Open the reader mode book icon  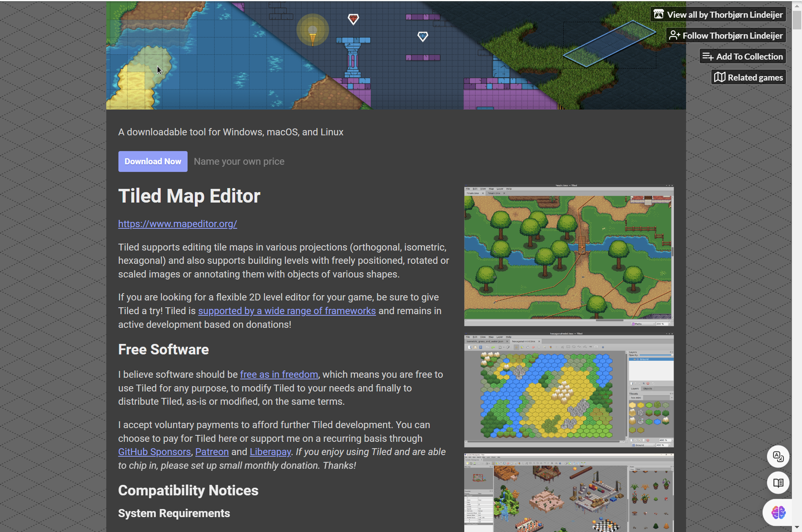click(x=778, y=482)
